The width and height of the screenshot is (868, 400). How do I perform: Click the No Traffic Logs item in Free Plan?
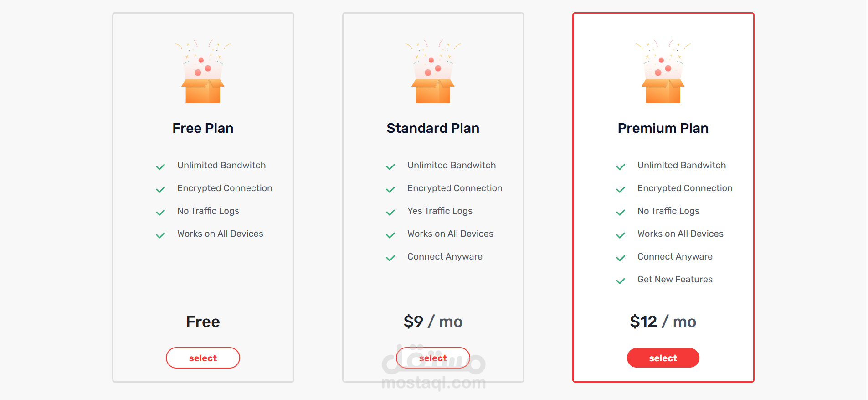pos(208,211)
